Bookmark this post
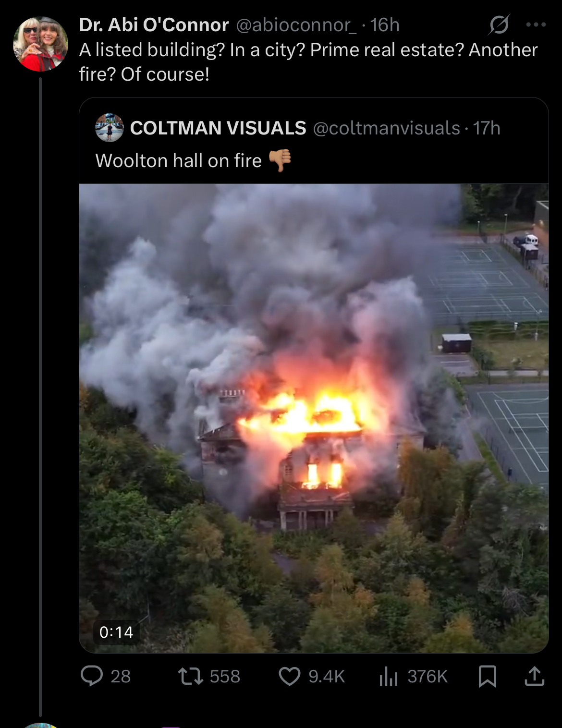The image size is (562, 728). coord(488,676)
